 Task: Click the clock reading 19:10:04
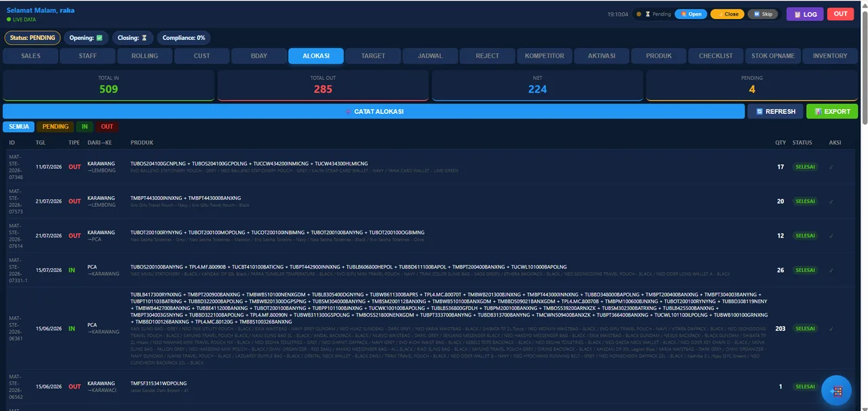pos(618,14)
